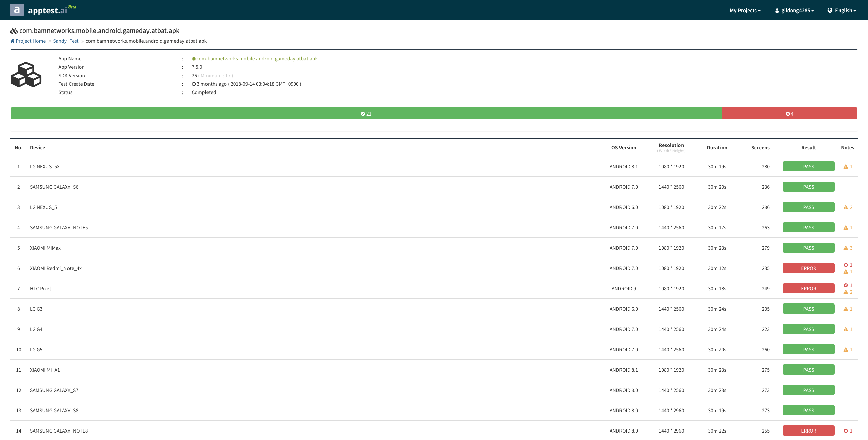Open the My Projects dropdown

[745, 11]
